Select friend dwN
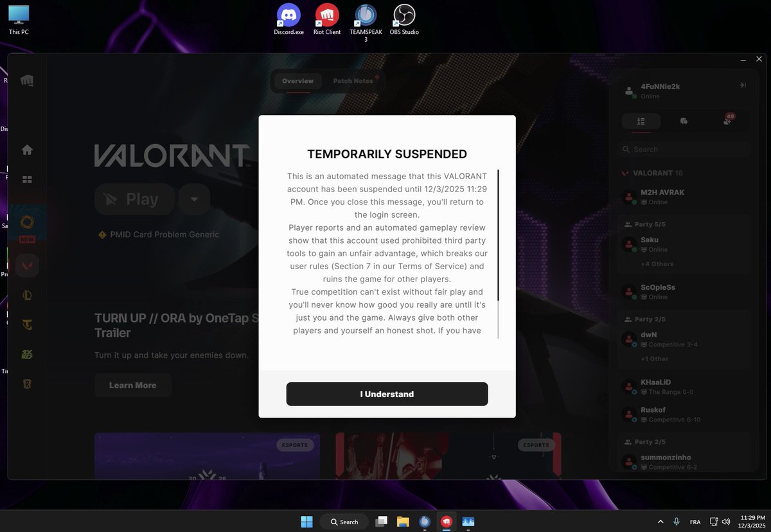The height and width of the screenshot is (532, 771). [684, 339]
